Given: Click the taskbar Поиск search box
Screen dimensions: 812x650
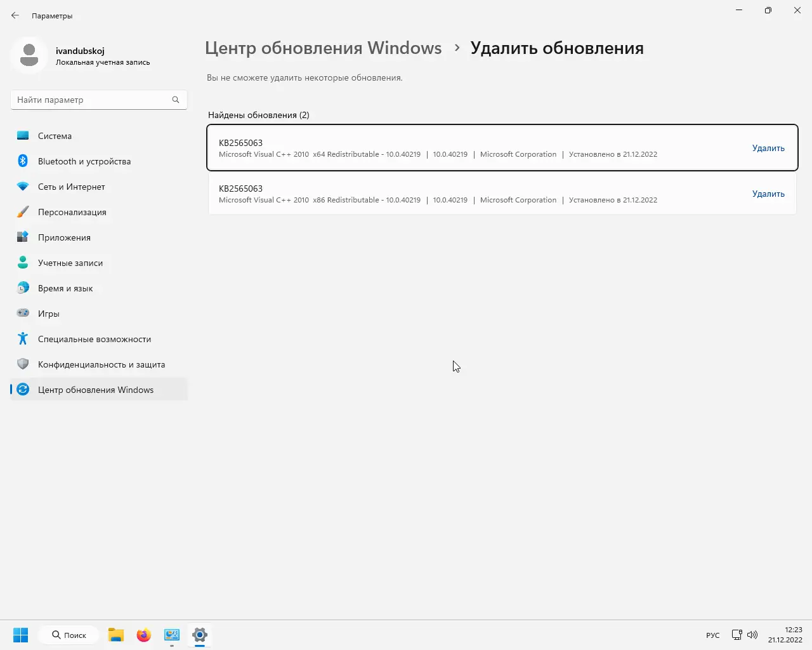Looking at the screenshot, I should (69, 635).
